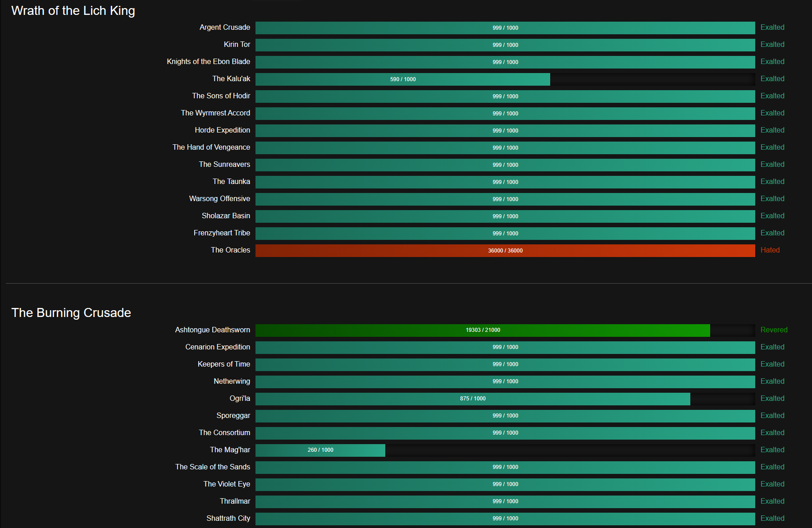
Task: Open the Ashtongue Deathsworn faction name
Action: click(212, 330)
